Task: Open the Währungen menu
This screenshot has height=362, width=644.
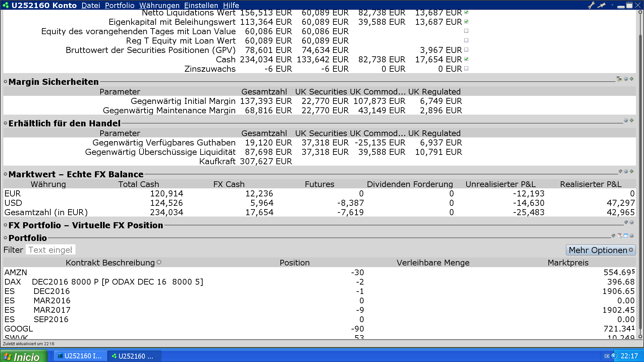Action: [159, 5]
